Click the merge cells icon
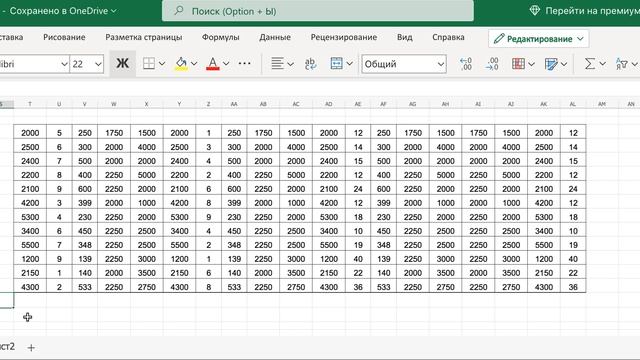Screen dimensions: 640x360 click(336, 64)
